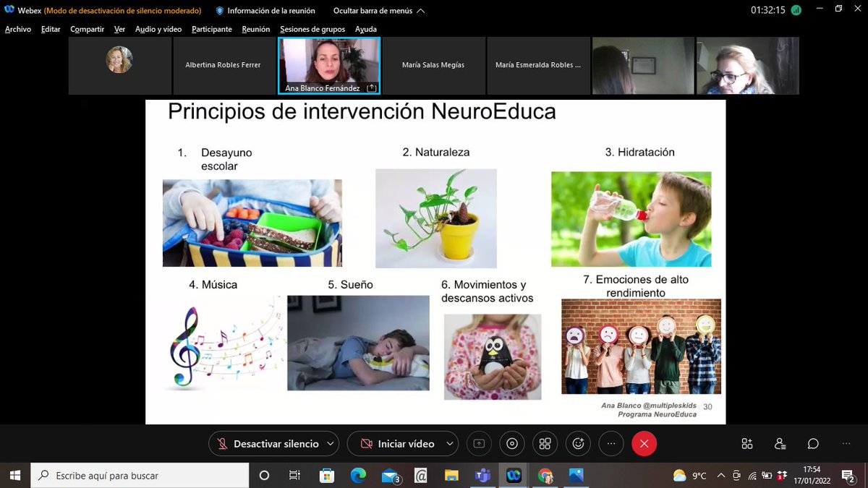
Task: Select Albertina Robles Ferrer participant tile
Action: coord(224,66)
